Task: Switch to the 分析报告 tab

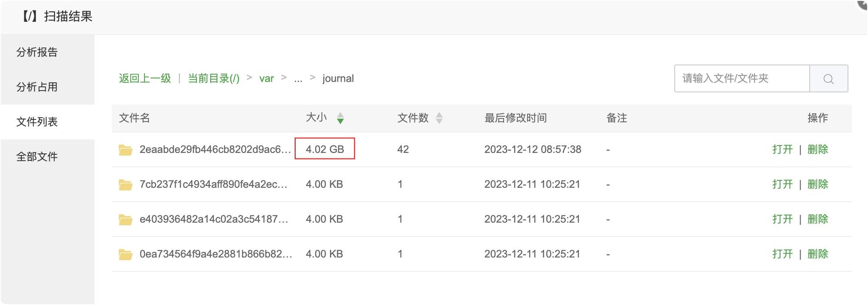Action: 37,52
